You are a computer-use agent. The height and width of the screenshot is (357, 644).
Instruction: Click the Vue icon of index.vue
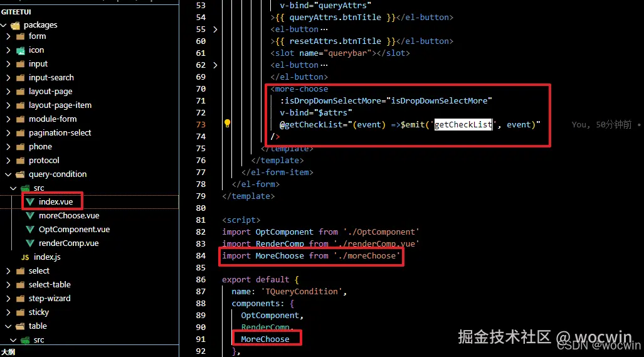pyautogui.click(x=30, y=201)
